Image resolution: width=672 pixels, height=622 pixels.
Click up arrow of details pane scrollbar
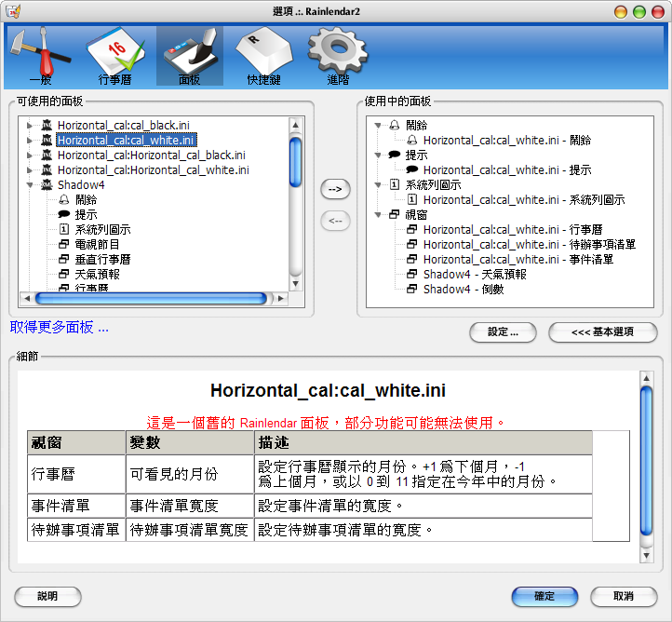coord(646,378)
